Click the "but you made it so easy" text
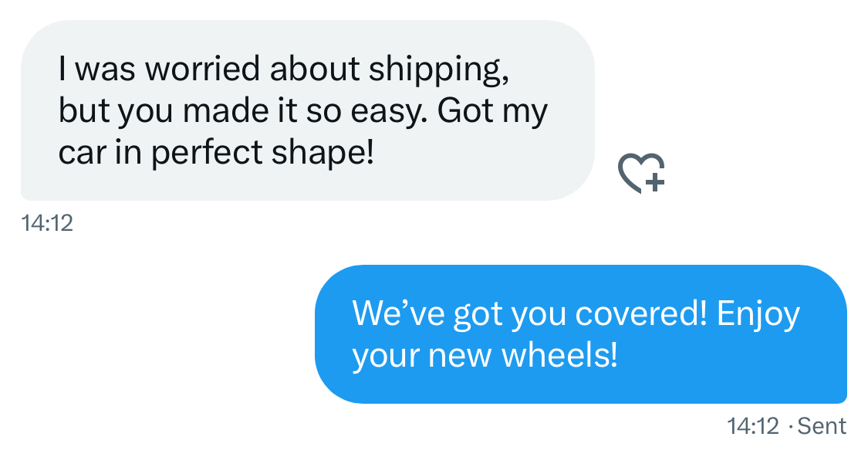Image resolution: width=868 pixels, height=457 pixels. coord(242,111)
